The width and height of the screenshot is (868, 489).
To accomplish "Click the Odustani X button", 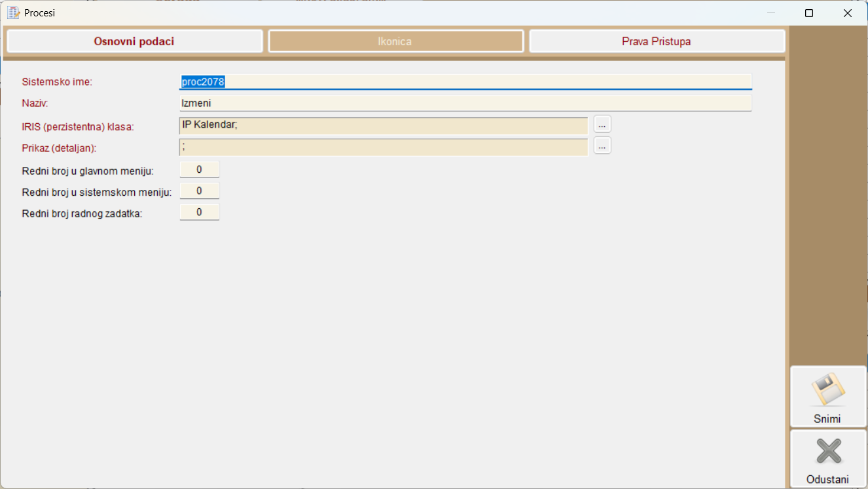I will click(x=828, y=459).
